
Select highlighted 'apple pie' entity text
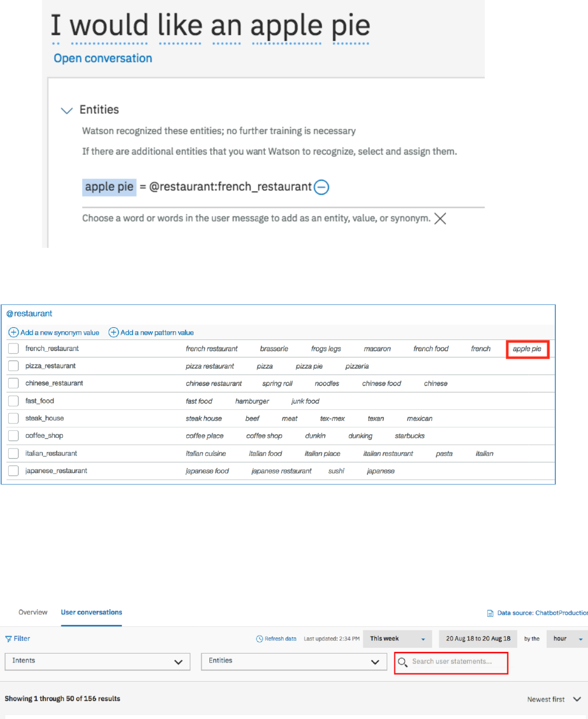point(109,187)
